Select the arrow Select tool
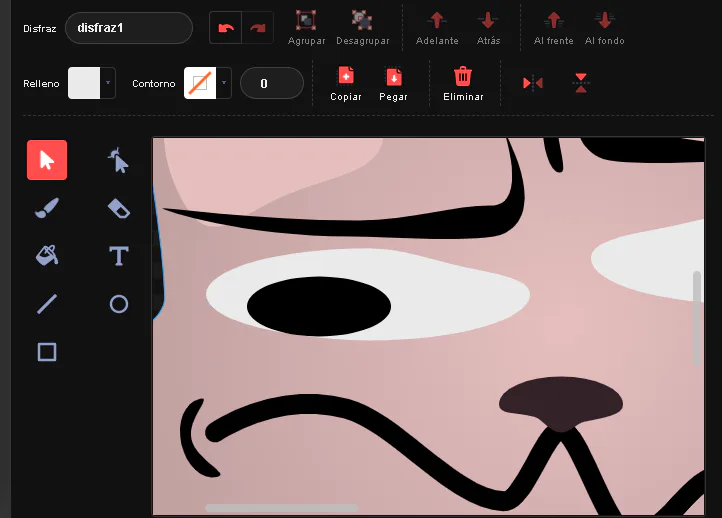Image resolution: width=722 pixels, height=518 pixels. [47, 160]
